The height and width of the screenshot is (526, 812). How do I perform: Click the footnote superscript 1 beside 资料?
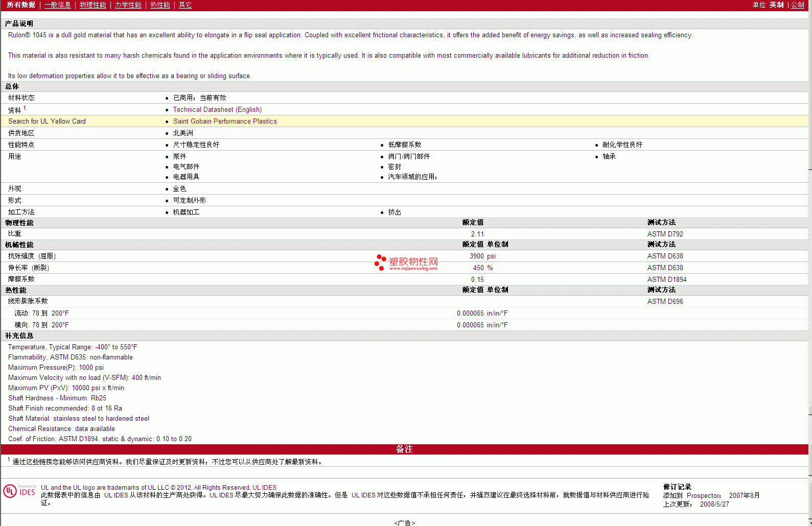pyautogui.click(x=25, y=108)
